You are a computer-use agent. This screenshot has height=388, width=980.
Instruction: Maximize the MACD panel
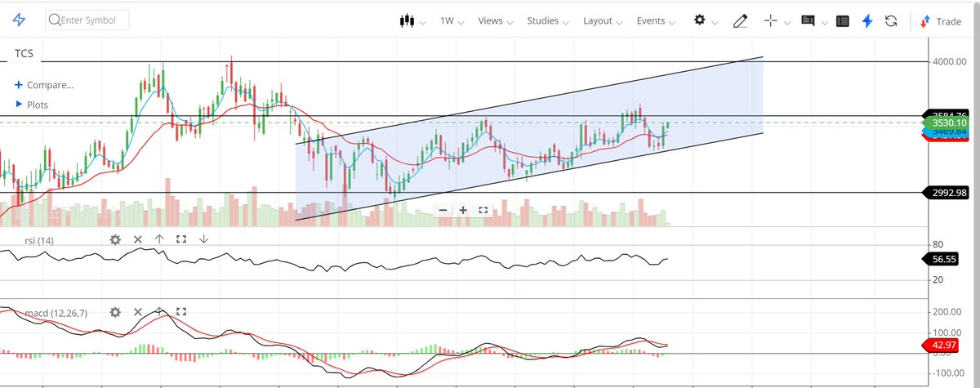point(181,312)
